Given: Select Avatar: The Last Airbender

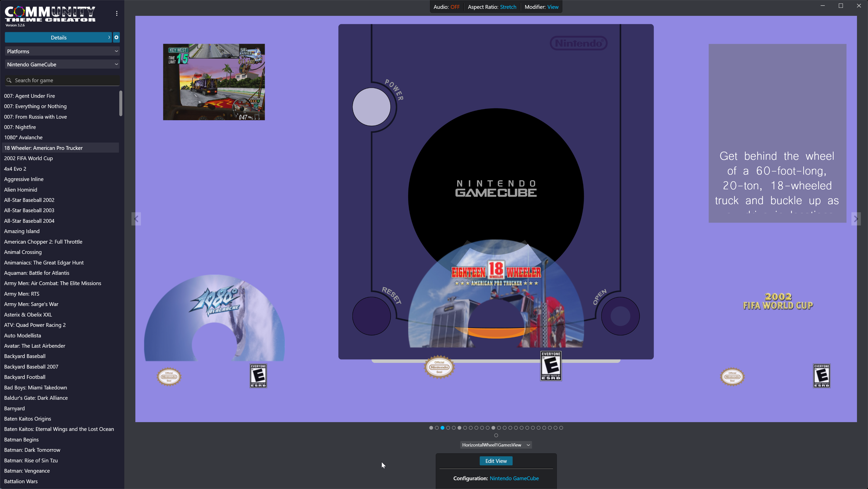Looking at the screenshot, I should tap(61, 346).
